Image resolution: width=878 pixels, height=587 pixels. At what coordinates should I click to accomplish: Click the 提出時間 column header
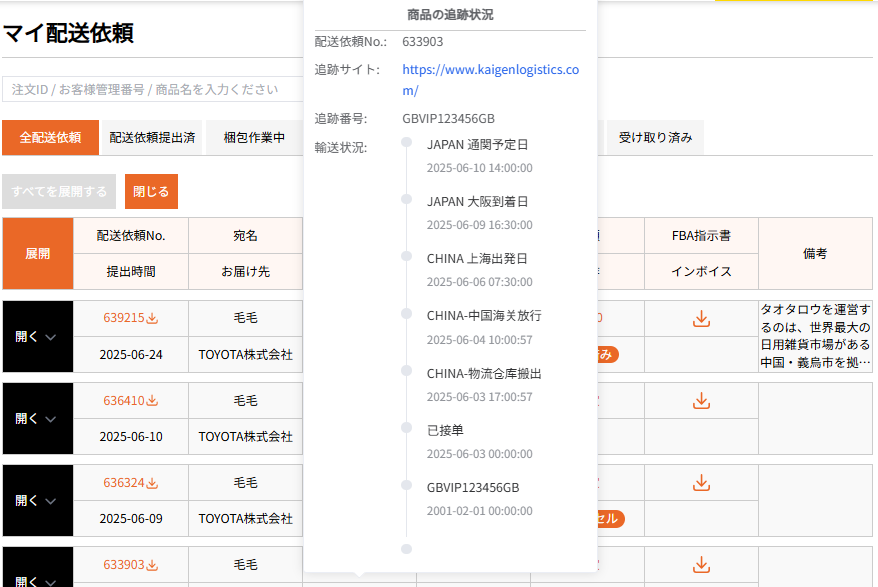tap(131, 272)
